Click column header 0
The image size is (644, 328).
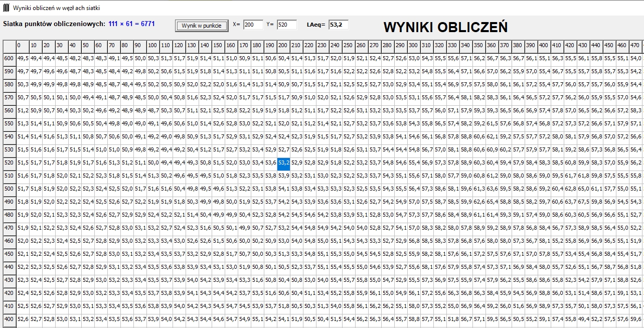point(23,46)
